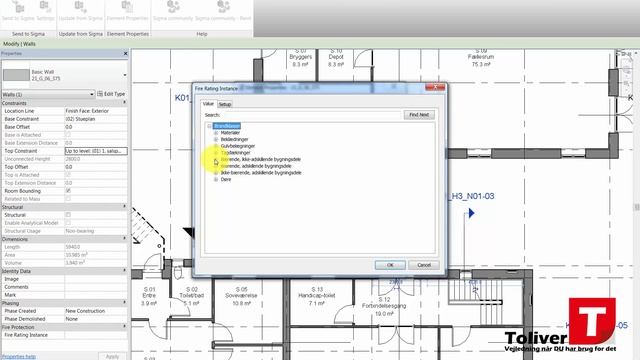Click the Modify | Walls context tab
Viewport: 640px width, 360px height.
19,44
